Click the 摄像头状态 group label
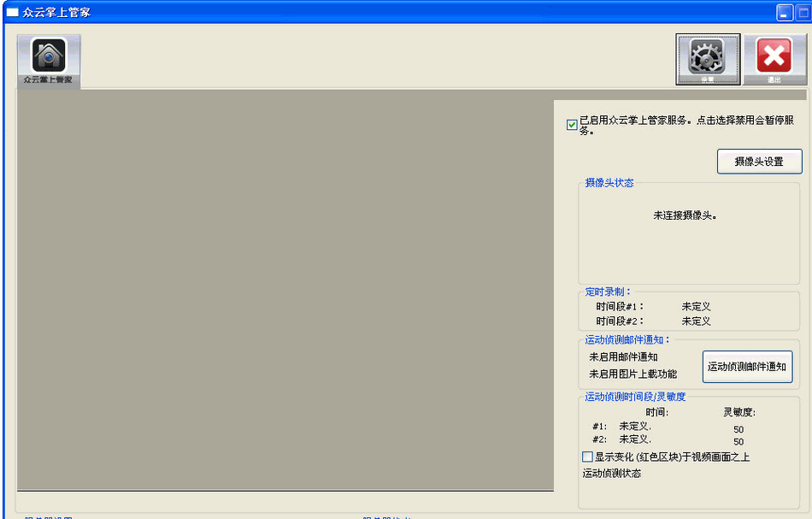 pos(609,183)
